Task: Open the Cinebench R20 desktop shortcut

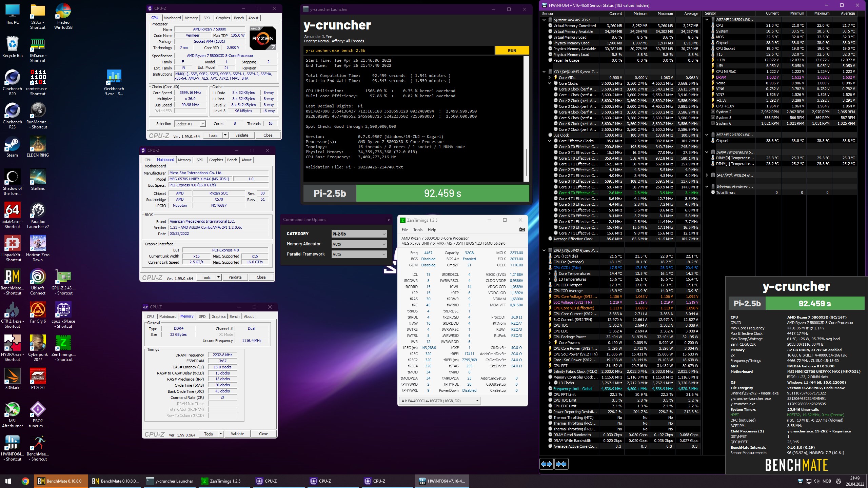Action: click(12, 82)
